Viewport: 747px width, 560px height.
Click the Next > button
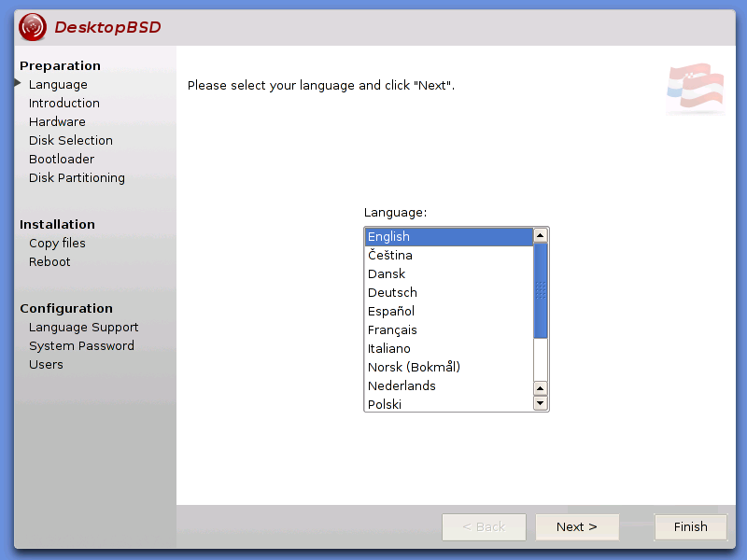577,526
